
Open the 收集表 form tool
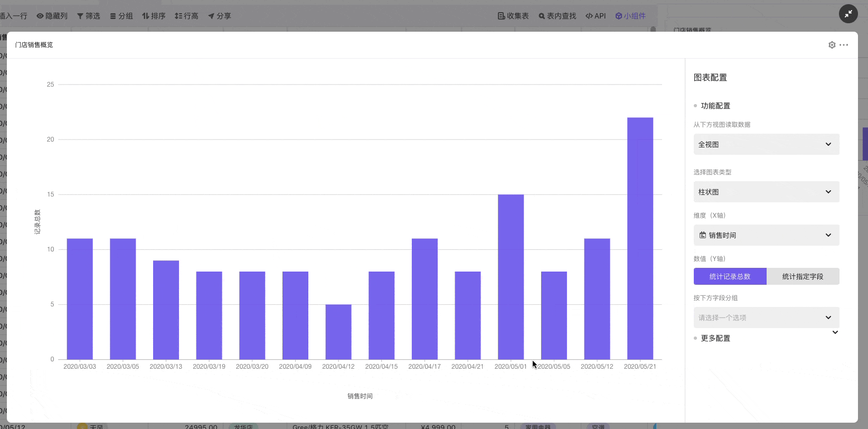513,16
